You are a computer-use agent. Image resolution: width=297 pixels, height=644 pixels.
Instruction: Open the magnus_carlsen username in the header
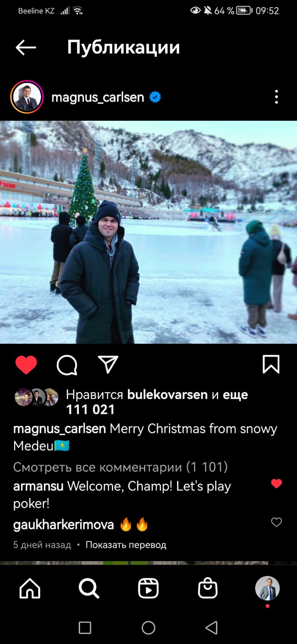click(98, 97)
